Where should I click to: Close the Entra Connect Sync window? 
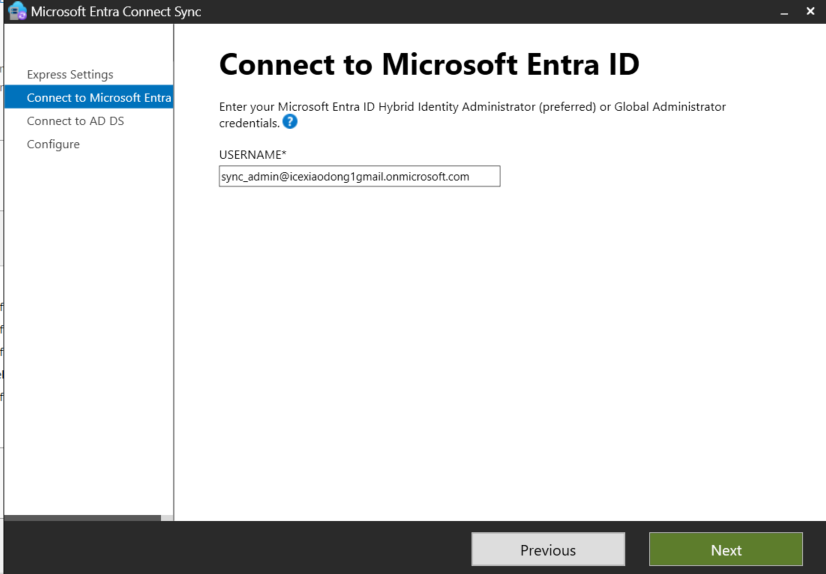(810, 12)
